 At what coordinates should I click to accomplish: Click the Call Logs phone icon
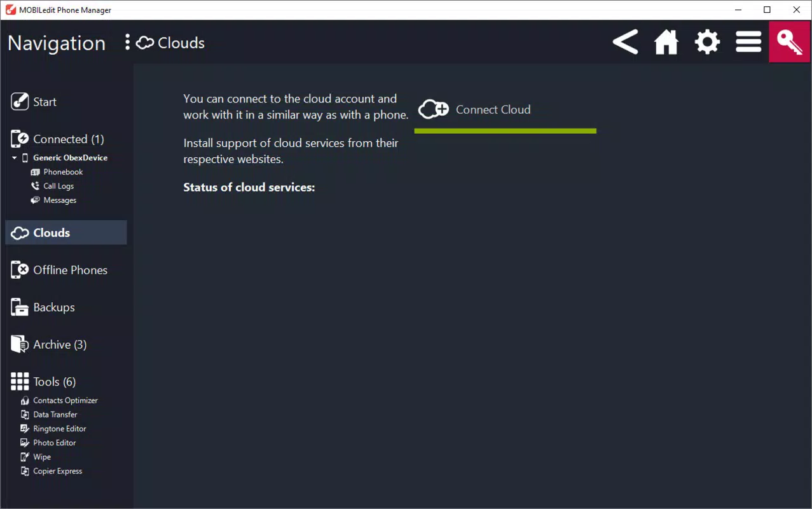coord(36,186)
